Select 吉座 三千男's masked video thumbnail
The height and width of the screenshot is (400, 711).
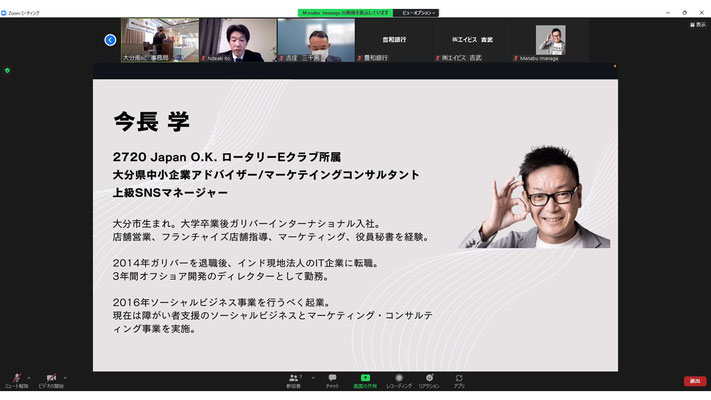click(x=316, y=40)
